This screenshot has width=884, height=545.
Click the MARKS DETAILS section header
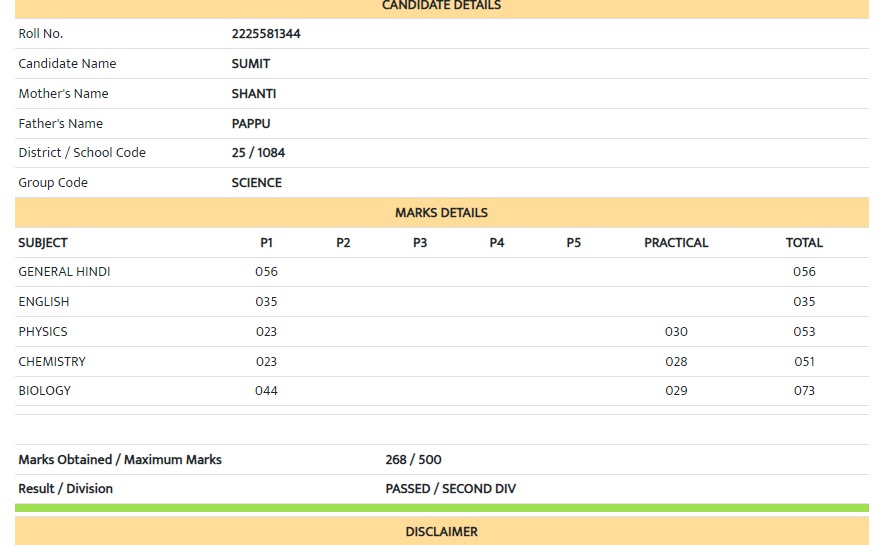[x=441, y=213]
